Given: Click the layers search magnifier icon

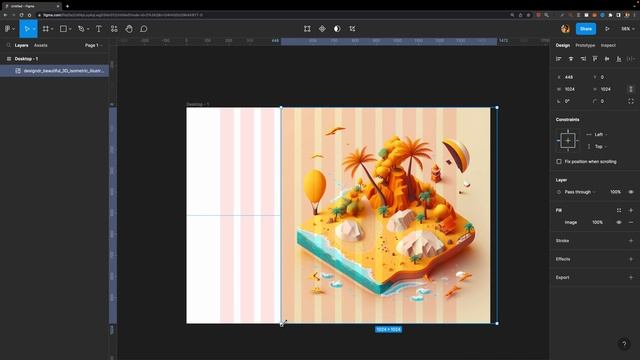Looking at the screenshot, I should (9, 45).
